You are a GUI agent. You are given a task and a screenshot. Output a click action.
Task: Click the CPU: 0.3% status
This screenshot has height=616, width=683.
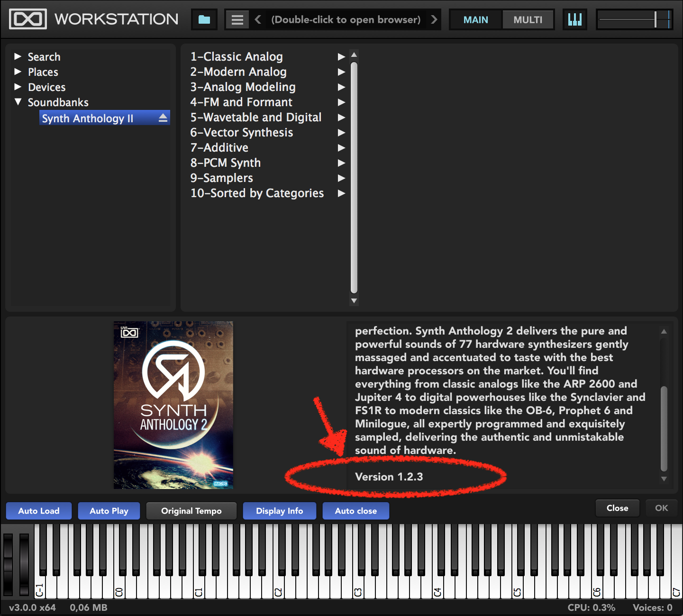coord(592,607)
